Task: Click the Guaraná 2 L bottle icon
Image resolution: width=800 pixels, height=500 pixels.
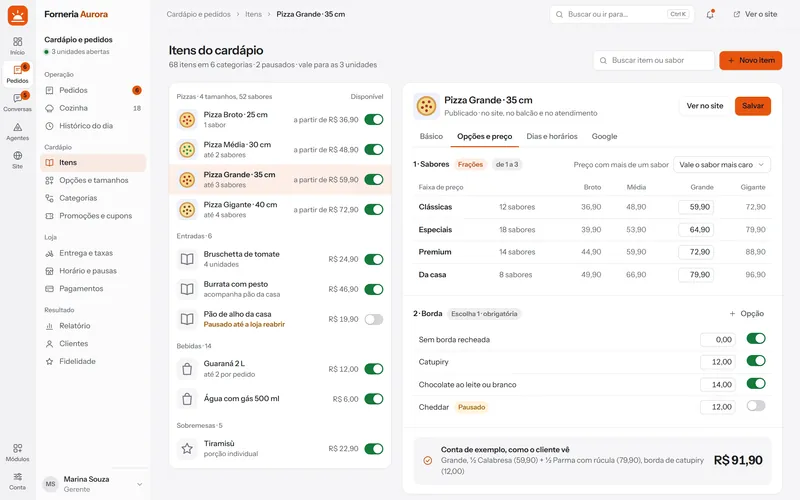Action: pos(187,369)
